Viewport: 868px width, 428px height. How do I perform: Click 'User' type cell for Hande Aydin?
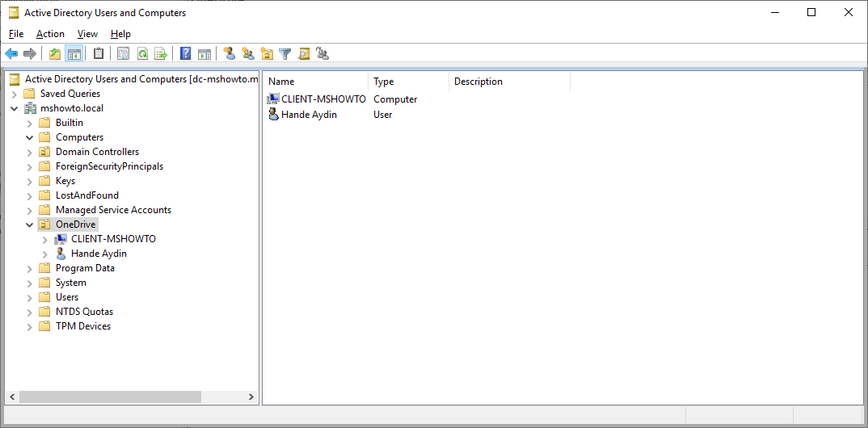pos(382,115)
